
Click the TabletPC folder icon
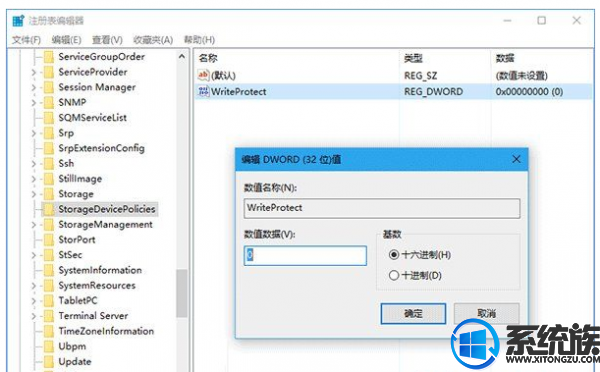click(49, 301)
